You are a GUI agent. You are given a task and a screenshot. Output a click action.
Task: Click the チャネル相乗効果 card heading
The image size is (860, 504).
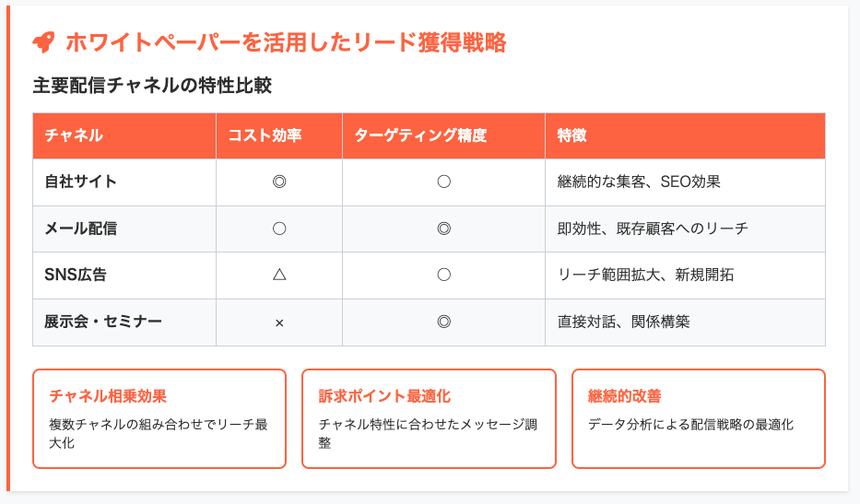coord(108,396)
